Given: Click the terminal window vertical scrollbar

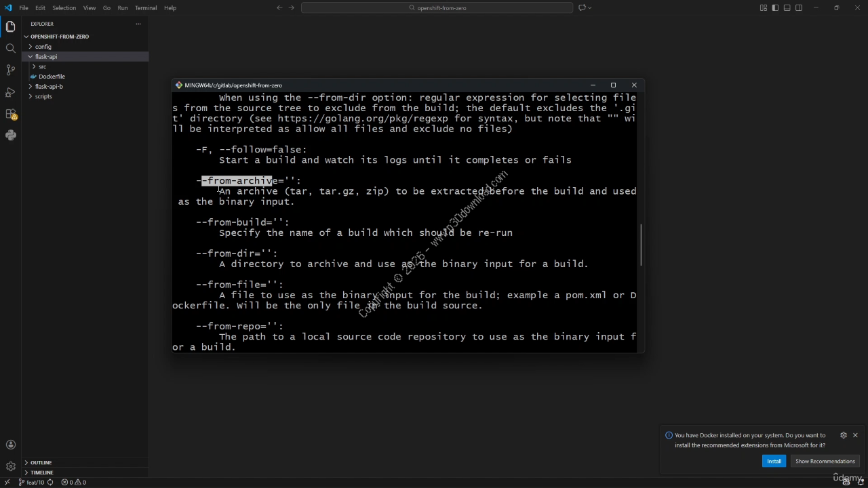Looking at the screenshot, I should (641, 245).
